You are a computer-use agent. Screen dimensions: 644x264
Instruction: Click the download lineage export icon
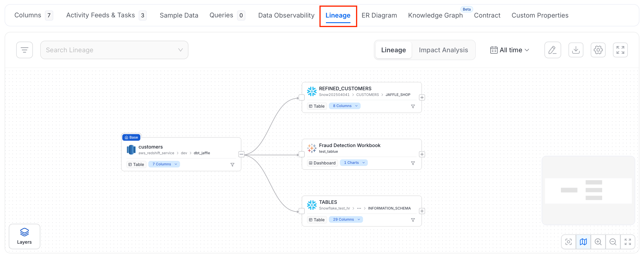(x=576, y=50)
